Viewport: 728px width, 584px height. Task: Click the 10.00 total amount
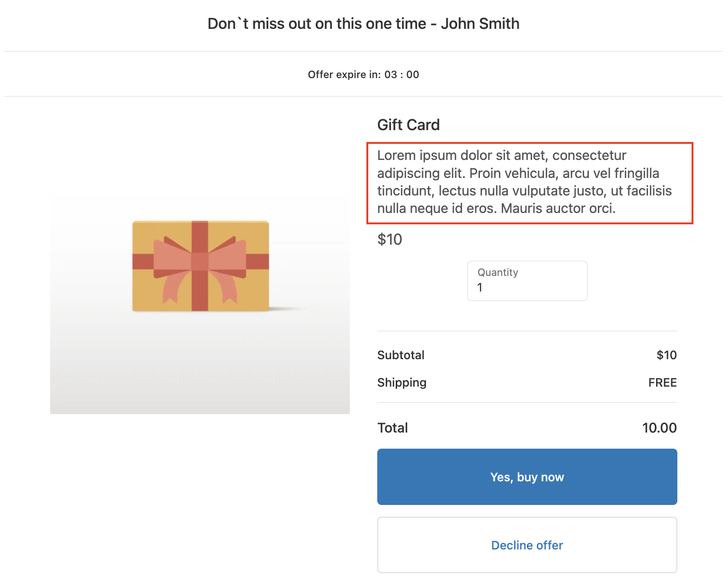659,428
